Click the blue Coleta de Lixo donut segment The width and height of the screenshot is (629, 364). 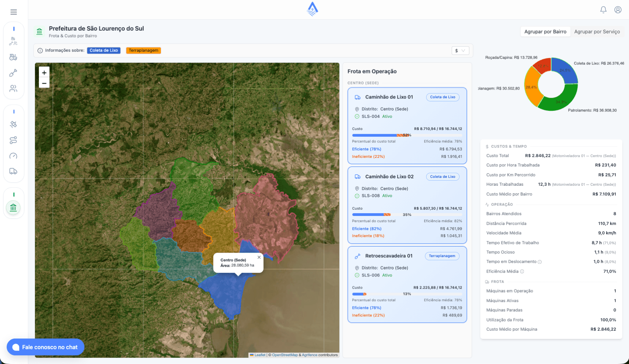pyautogui.click(x=565, y=70)
